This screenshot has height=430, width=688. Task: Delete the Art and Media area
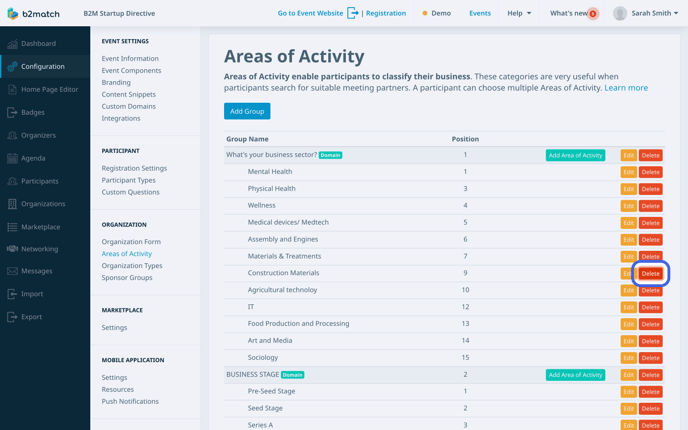point(650,341)
